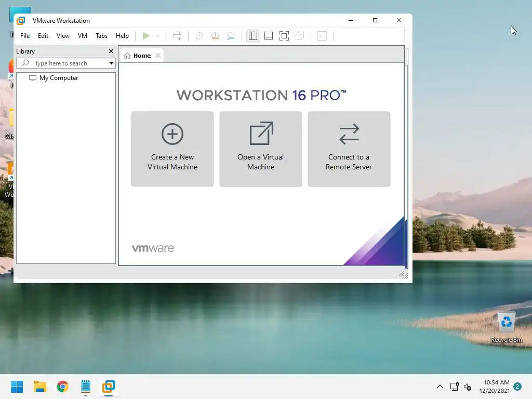532x399 pixels.
Task: Click Create a New Virtual Machine
Action: pyautogui.click(x=172, y=149)
